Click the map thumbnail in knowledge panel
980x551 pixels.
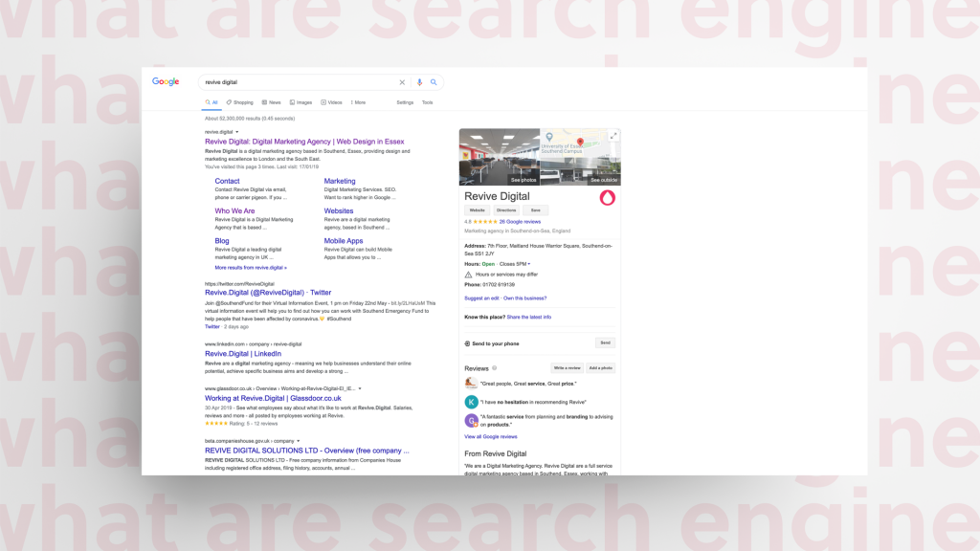[x=580, y=143]
